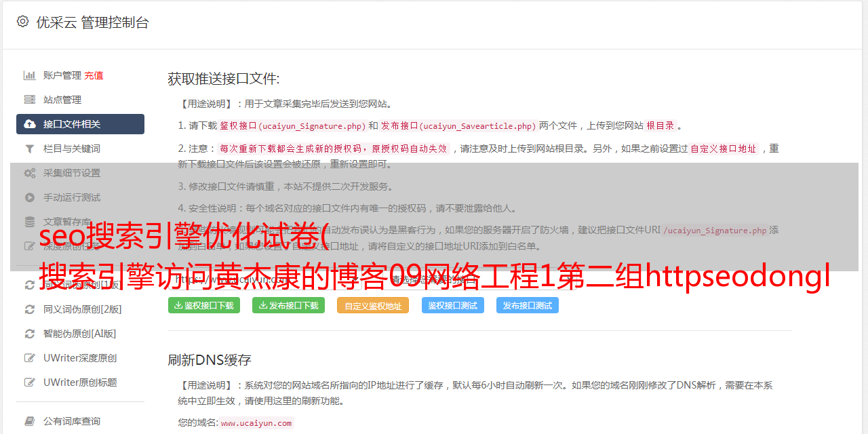868x434 pixels.
Task: Click the 鉴权接口(ucaiyun_Signature.php) code text
Action: coord(292,125)
